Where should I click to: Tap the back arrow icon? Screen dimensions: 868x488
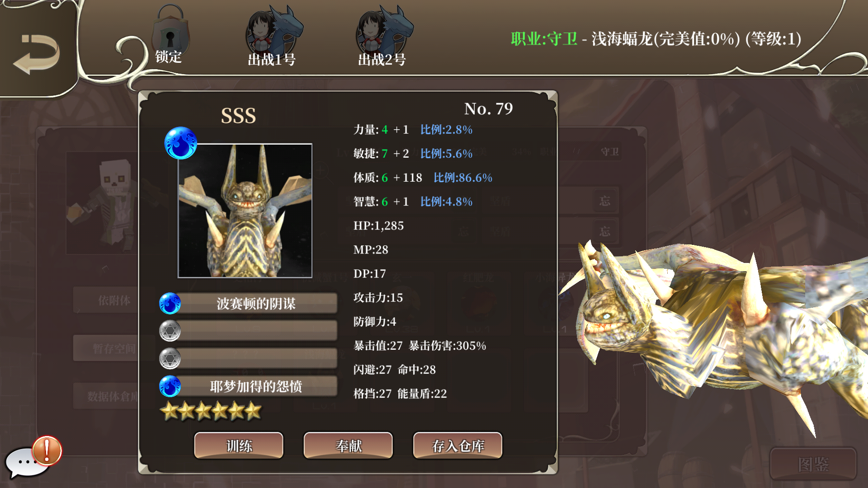[x=37, y=54]
